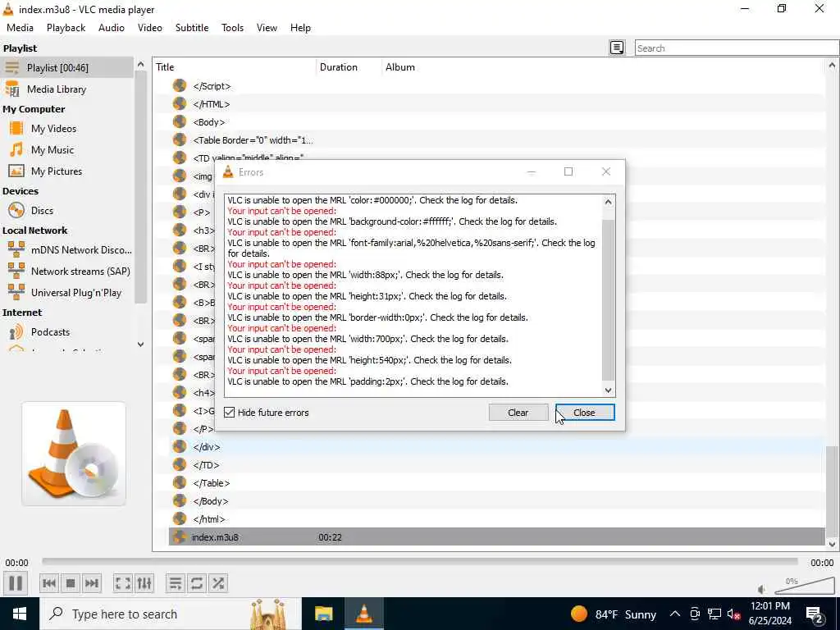Image resolution: width=840 pixels, height=630 pixels.
Task: Sort playlist by Duration column
Action: click(x=349, y=67)
